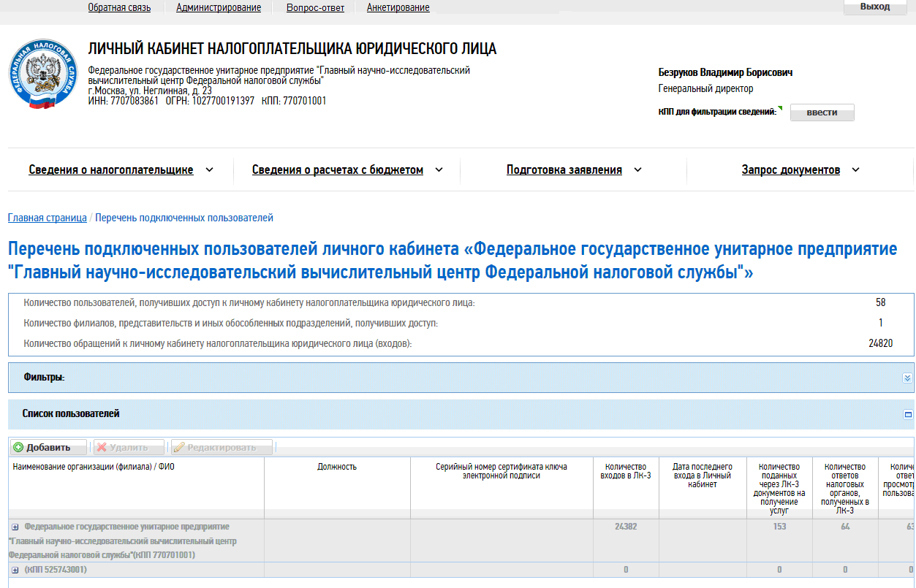Expand the Федеральное государственное унитарное предприятие row
Image resolution: width=916 pixels, height=588 pixels.
coord(15,527)
